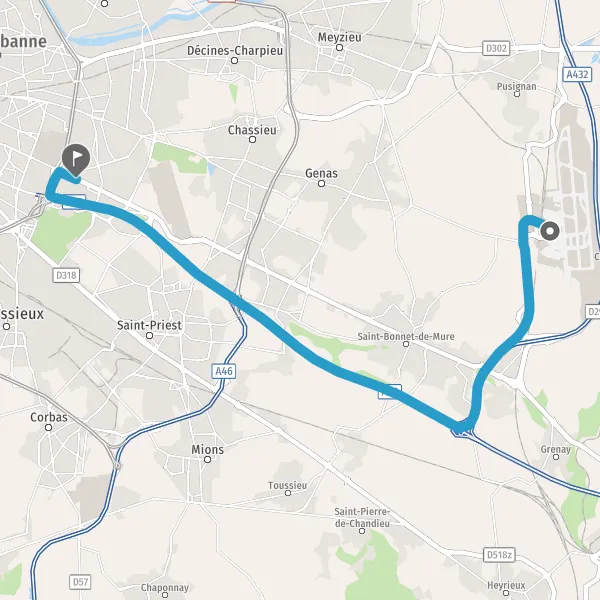This screenshot has width=600, height=600.
Task: Select the Pusignan village label
Action: [x=517, y=87]
